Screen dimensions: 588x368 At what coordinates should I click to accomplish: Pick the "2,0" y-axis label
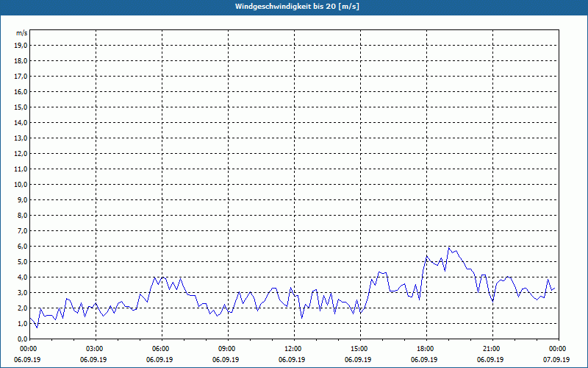click(x=22, y=308)
